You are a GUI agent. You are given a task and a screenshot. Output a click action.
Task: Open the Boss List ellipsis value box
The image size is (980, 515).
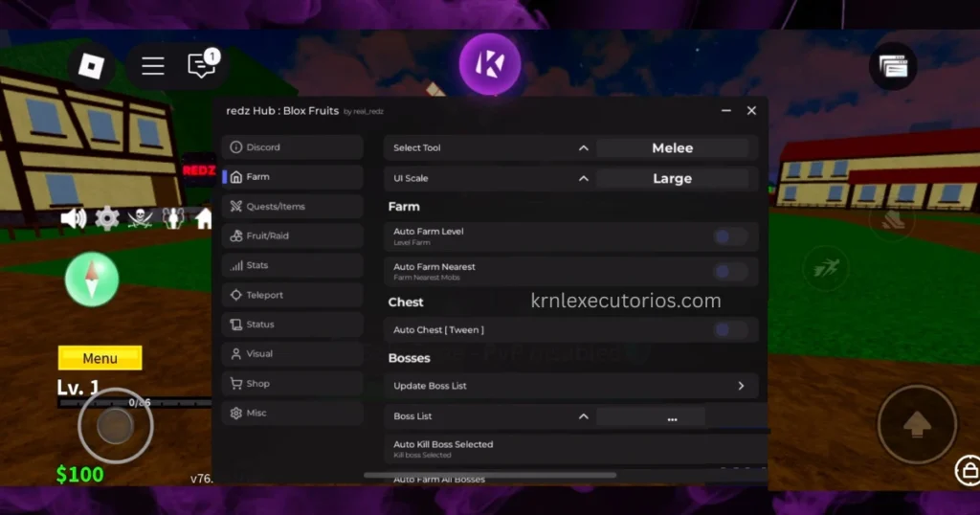(651, 416)
